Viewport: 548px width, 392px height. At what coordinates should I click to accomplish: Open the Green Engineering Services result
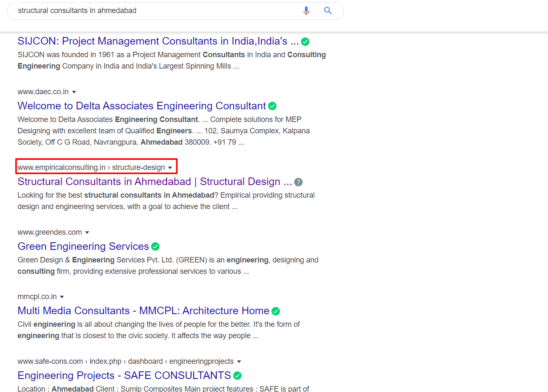pyautogui.click(x=83, y=246)
